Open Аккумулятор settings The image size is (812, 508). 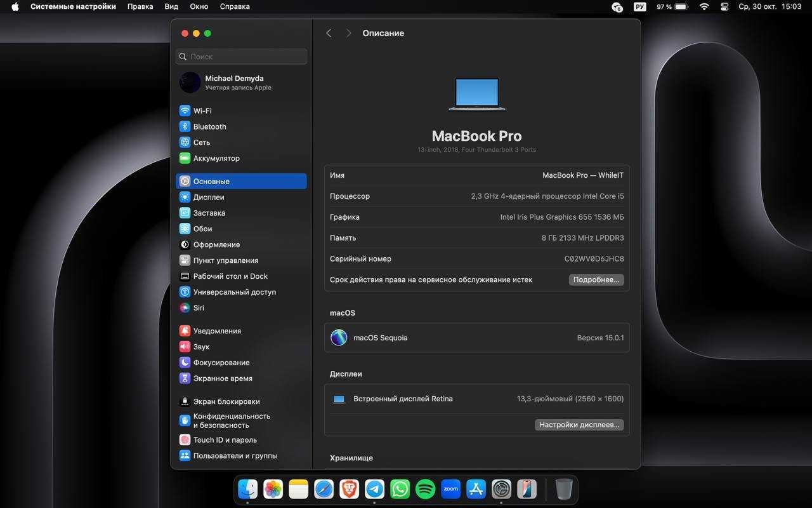pos(241,158)
